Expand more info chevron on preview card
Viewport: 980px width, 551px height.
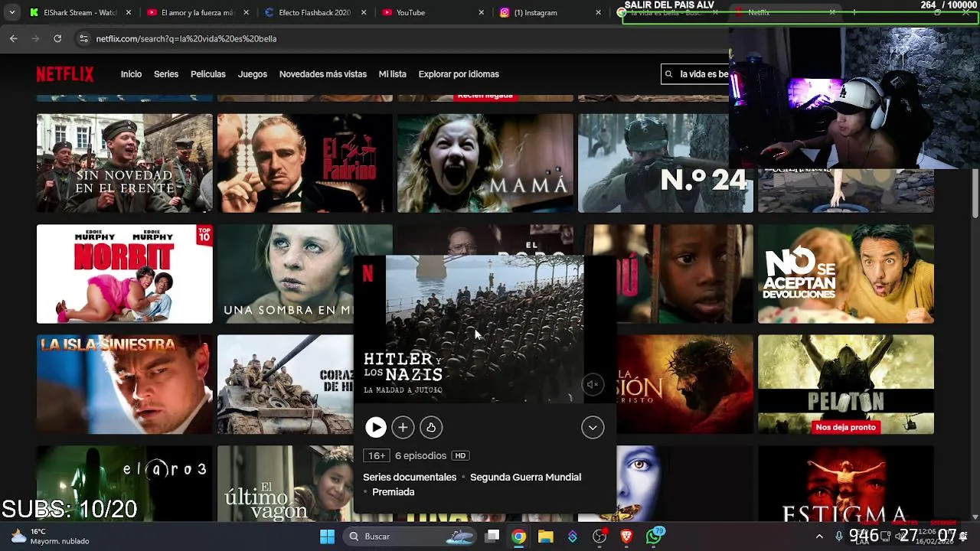click(593, 427)
